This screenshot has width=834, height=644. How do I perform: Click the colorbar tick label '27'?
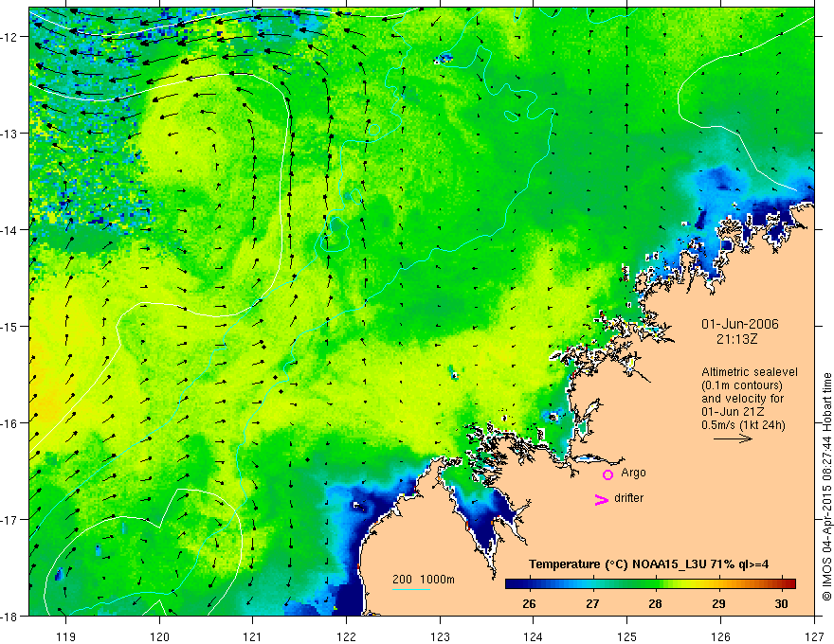tap(592, 603)
